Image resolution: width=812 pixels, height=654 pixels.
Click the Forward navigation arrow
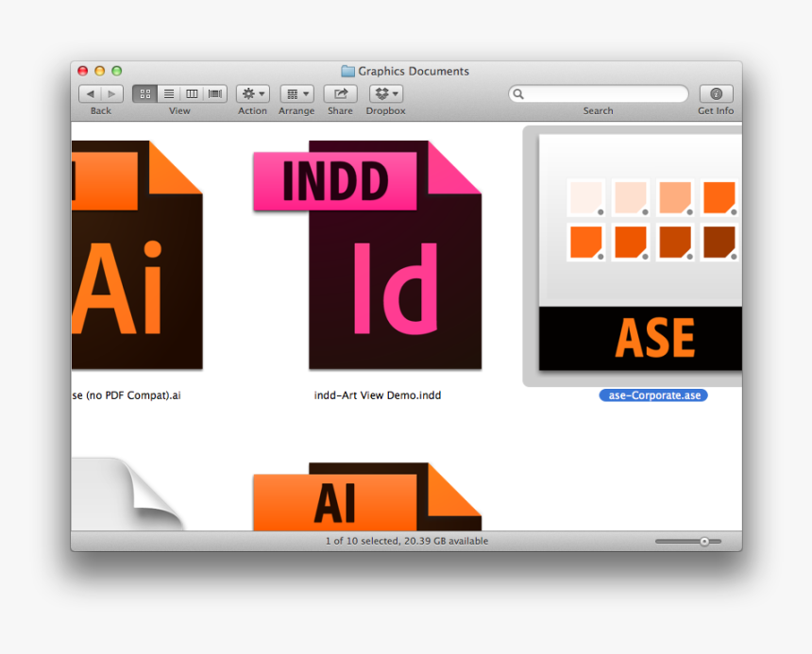click(x=111, y=93)
